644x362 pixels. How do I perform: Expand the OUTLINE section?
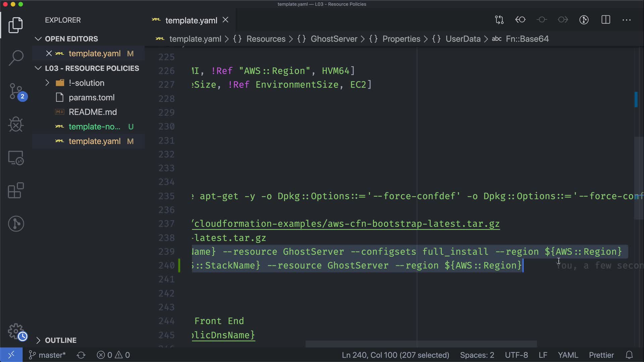pos(38,340)
